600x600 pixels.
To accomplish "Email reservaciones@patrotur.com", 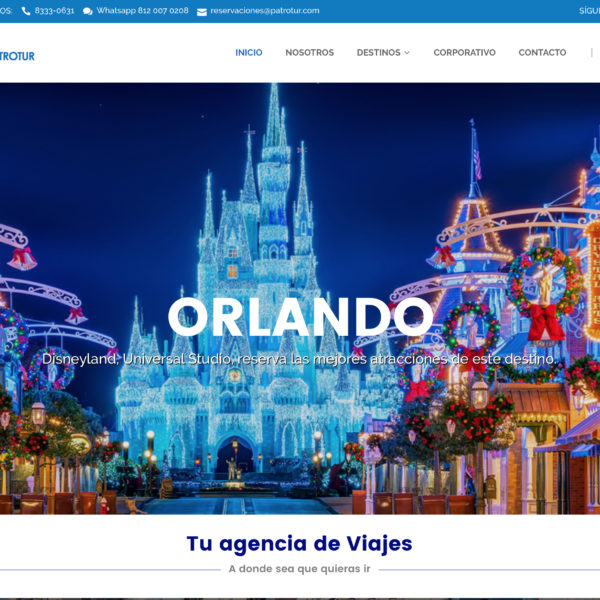I will click(265, 11).
